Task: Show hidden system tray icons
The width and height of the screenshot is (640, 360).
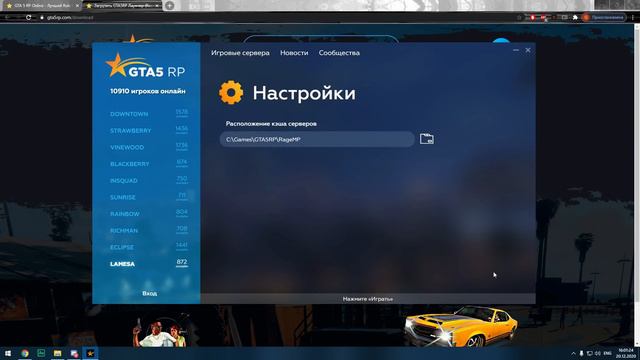Action: (573, 353)
